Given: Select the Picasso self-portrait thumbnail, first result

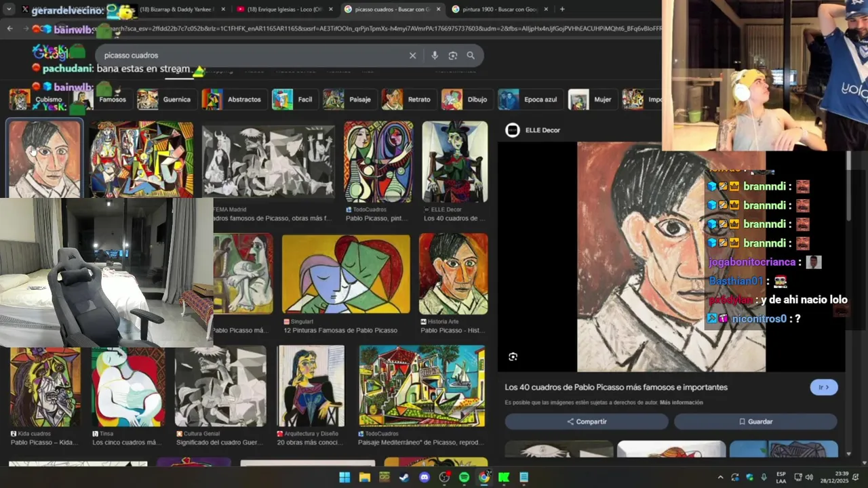Looking at the screenshot, I should tap(45, 159).
